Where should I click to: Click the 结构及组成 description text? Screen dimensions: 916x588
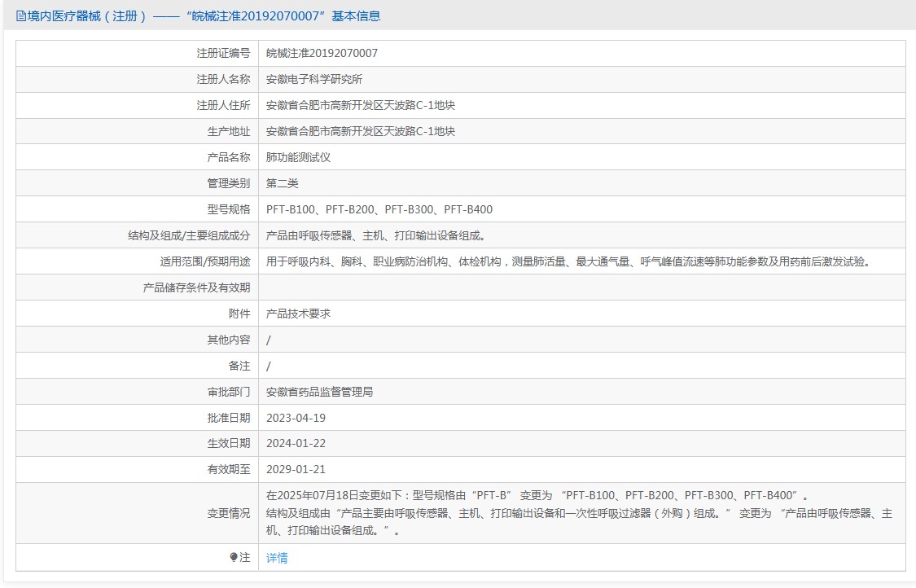pos(377,235)
